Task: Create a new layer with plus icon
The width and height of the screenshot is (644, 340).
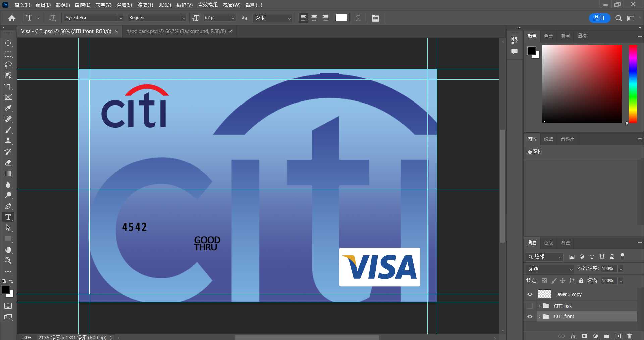Action: point(618,336)
